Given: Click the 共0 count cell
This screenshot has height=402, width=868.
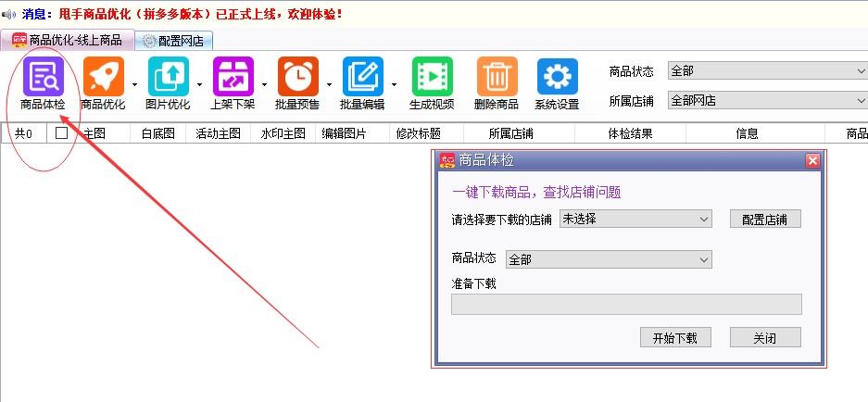Looking at the screenshot, I should pos(24,133).
